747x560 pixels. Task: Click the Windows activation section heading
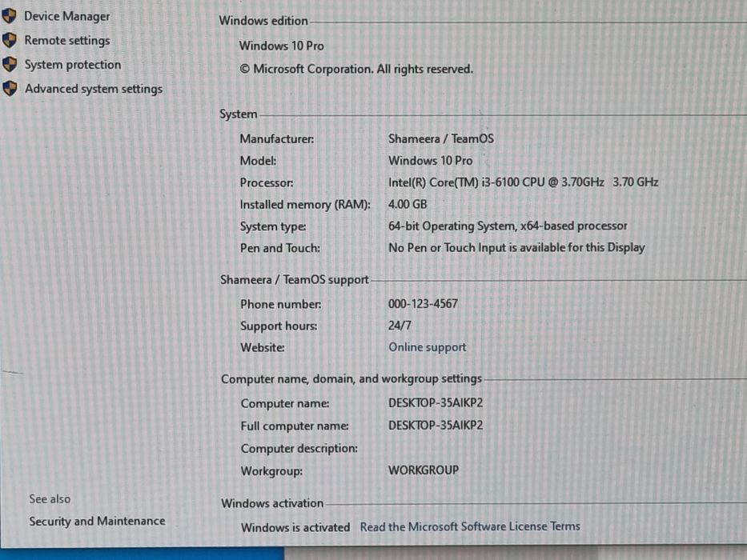click(272, 503)
